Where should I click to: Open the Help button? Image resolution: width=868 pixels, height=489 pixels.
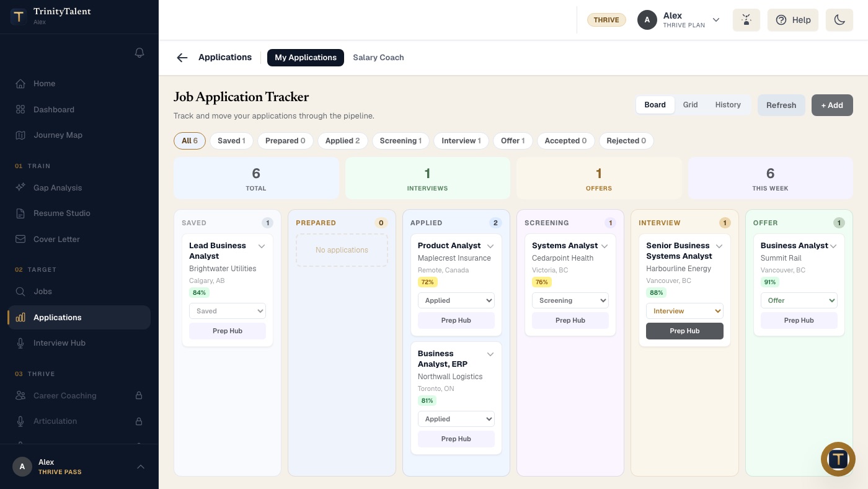point(793,20)
